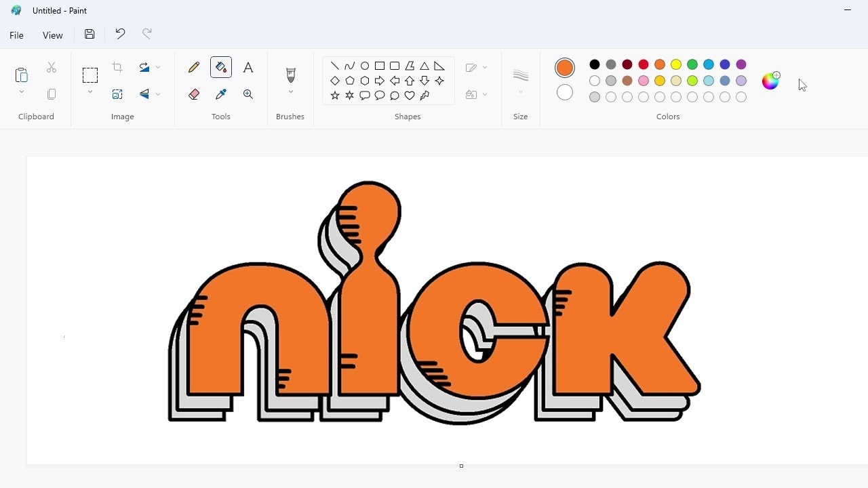
Task: Pick the black color swatch
Action: (595, 64)
